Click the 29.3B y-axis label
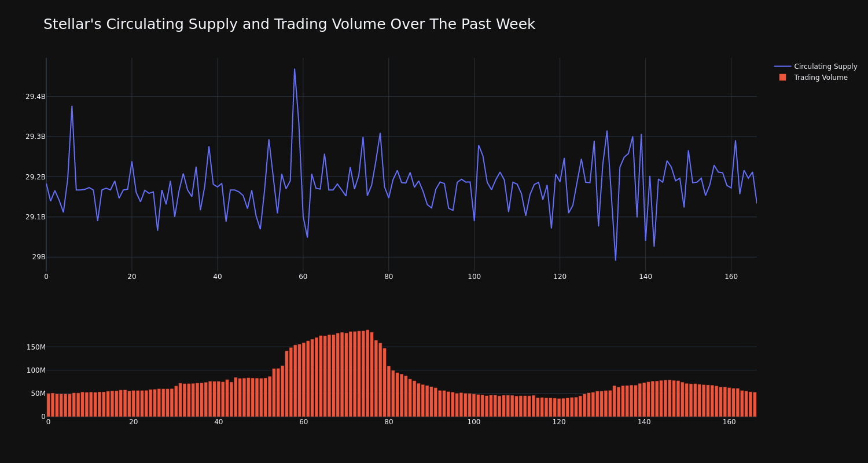 point(35,137)
